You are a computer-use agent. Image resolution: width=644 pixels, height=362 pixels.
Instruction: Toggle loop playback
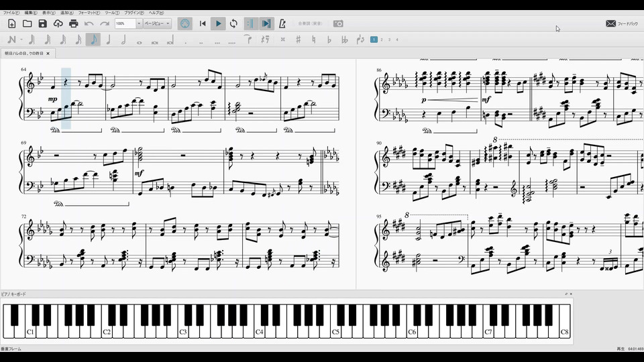coord(233,24)
